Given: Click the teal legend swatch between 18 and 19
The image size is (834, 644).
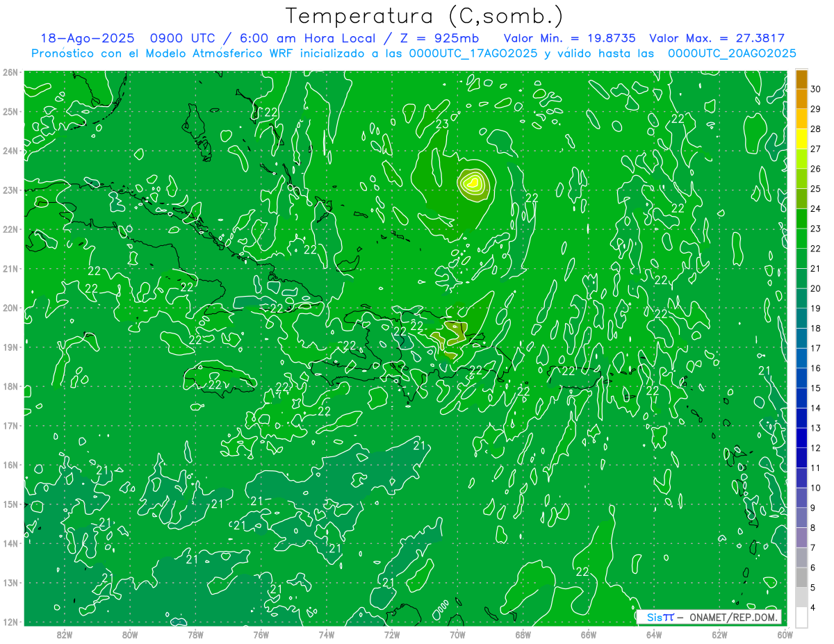Looking at the screenshot, I should [x=802, y=318].
